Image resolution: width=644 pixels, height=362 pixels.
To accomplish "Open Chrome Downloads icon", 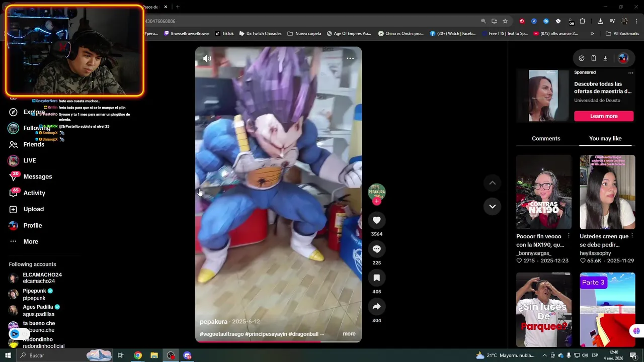I will [600, 21].
